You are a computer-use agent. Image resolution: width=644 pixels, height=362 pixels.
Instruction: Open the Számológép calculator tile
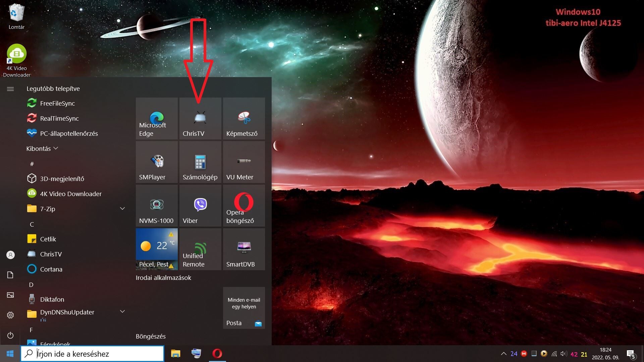pos(200,162)
